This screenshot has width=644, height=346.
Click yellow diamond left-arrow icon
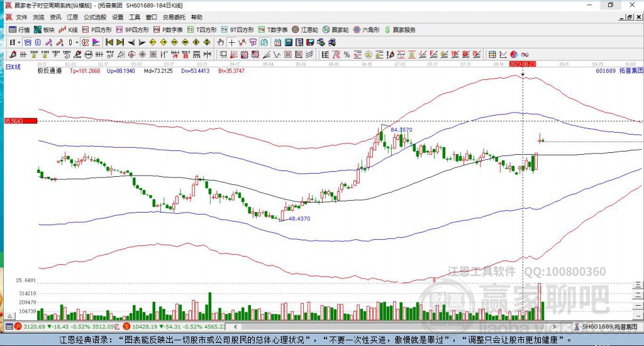tap(152, 42)
